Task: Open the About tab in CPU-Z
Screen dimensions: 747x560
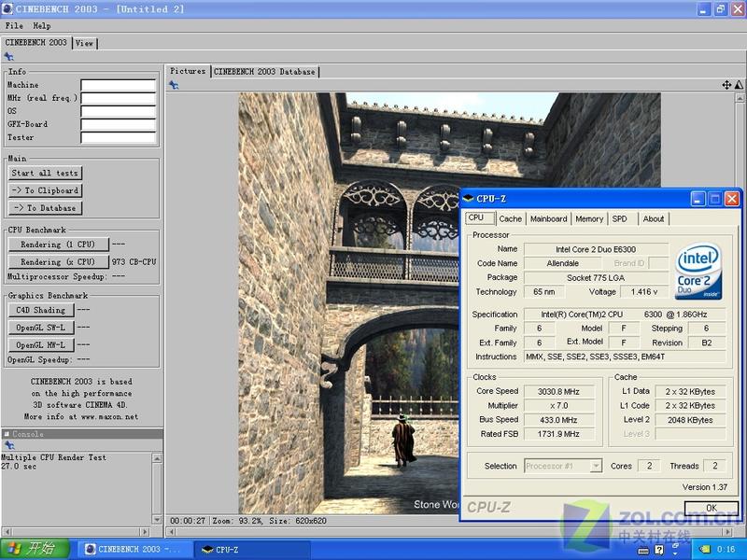Action: point(653,219)
